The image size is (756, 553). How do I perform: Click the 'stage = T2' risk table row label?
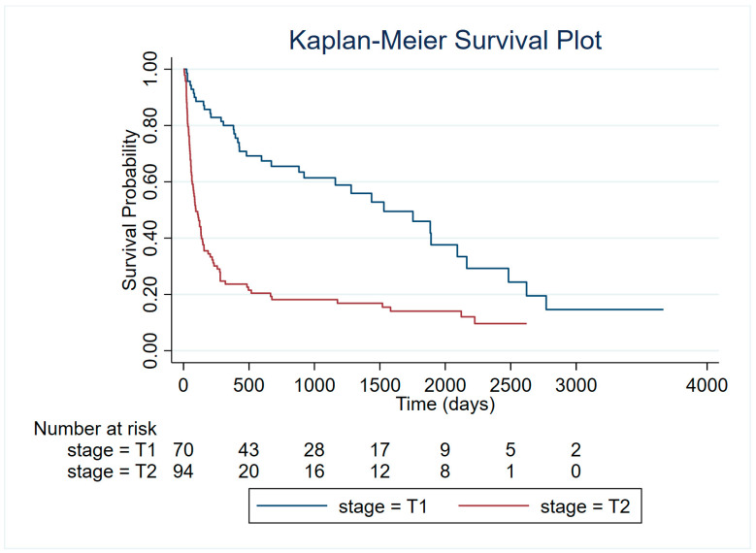pos(112,472)
